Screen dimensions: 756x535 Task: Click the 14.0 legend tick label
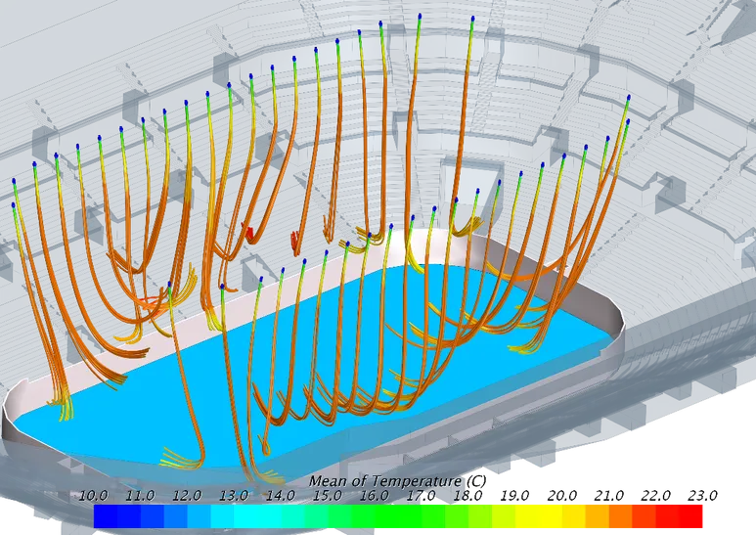[x=282, y=496]
